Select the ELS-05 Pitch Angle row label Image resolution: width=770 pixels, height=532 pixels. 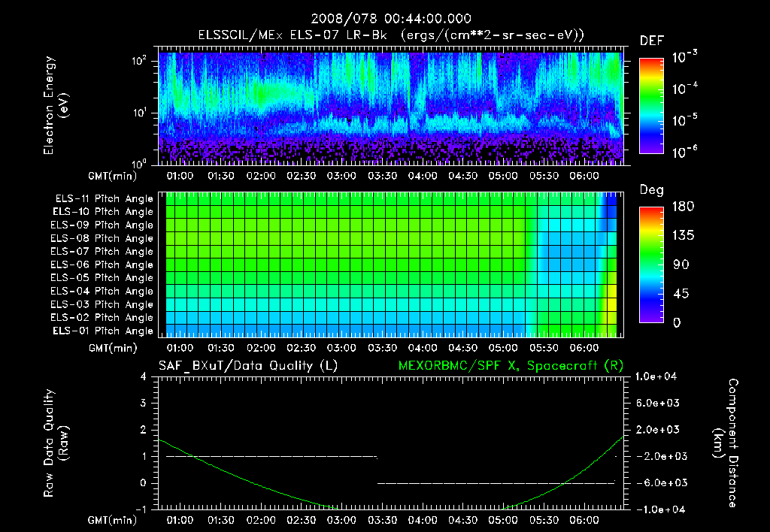102,278
